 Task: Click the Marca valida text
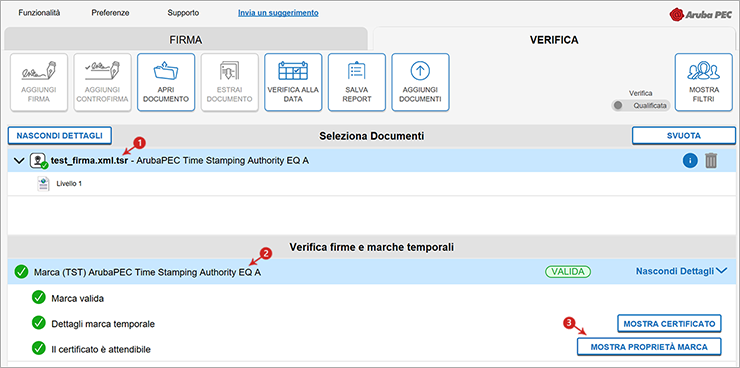coord(77,299)
